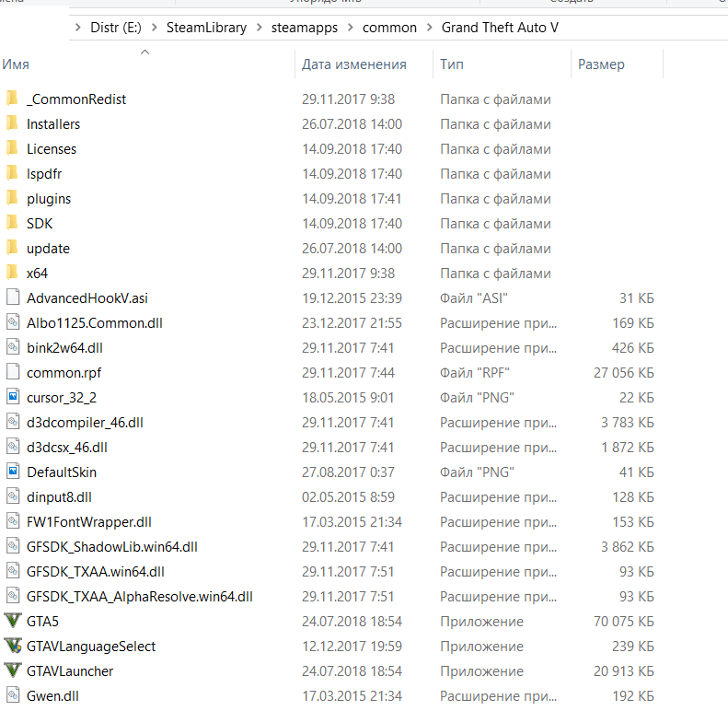The image size is (728, 711).
Task: Click the GTA5 application icon
Action: coord(13,621)
